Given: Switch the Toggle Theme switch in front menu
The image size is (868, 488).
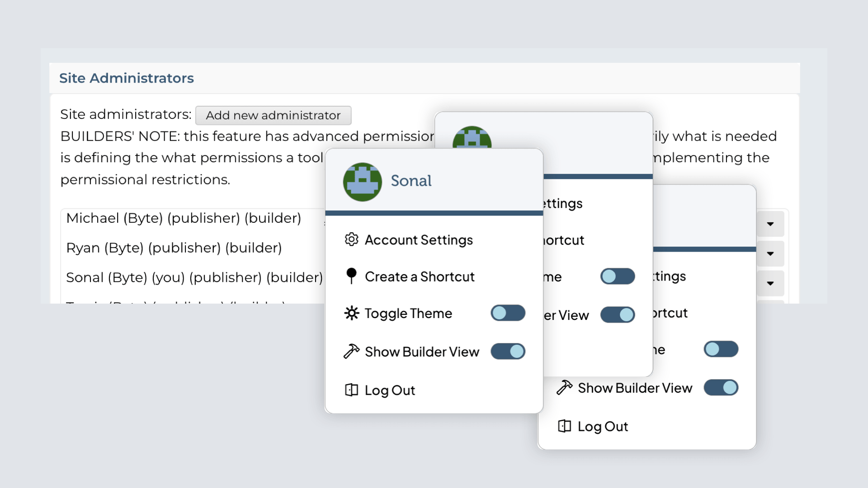Looking at the screenshot, I should coord(508,313).
